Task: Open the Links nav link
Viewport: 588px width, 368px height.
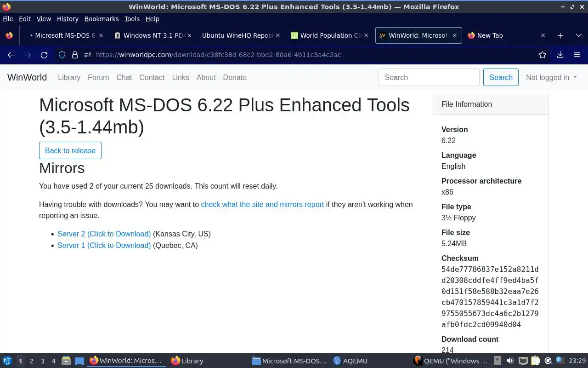Action: coord(180,77)
